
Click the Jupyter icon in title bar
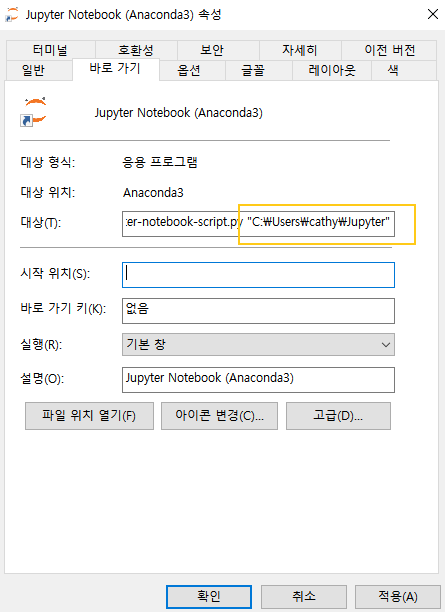point(12,15)
